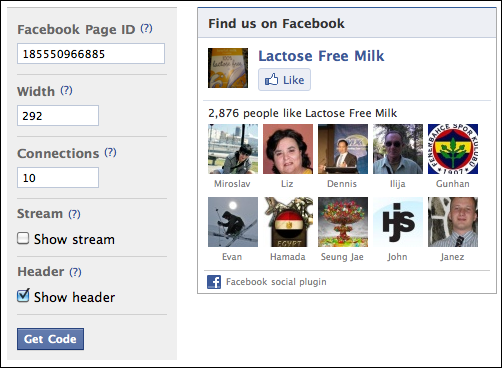
Task: Open the Lactose Free Milk page link
Action: [x=321, y=56]
